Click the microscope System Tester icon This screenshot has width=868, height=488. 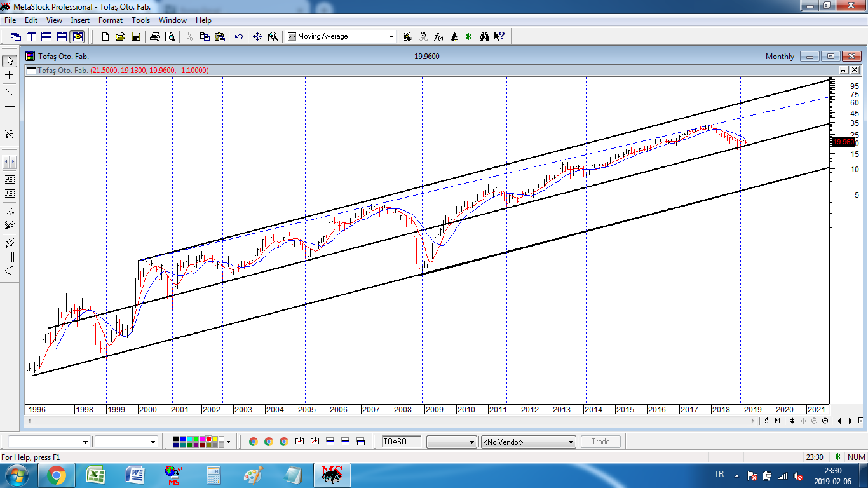[453, 37]
